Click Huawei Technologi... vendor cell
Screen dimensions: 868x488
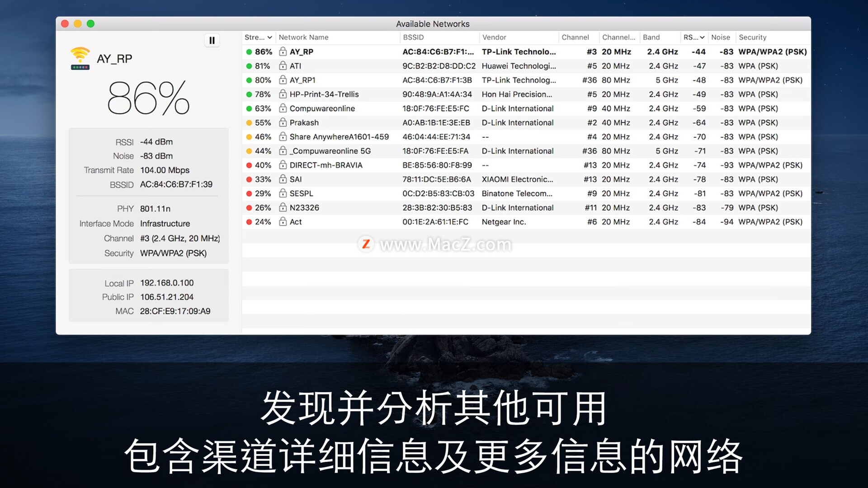pos(519,66)
